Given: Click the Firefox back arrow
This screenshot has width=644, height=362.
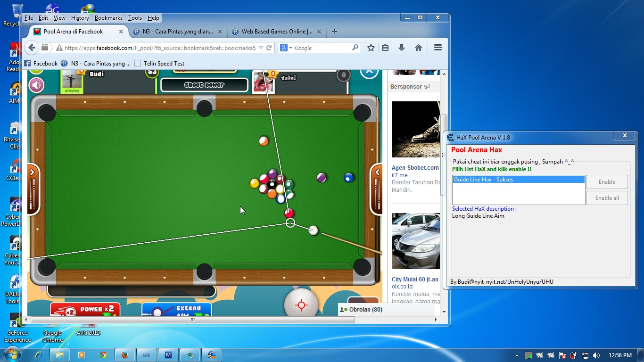Looking at the screenshot, I should 32,48.
